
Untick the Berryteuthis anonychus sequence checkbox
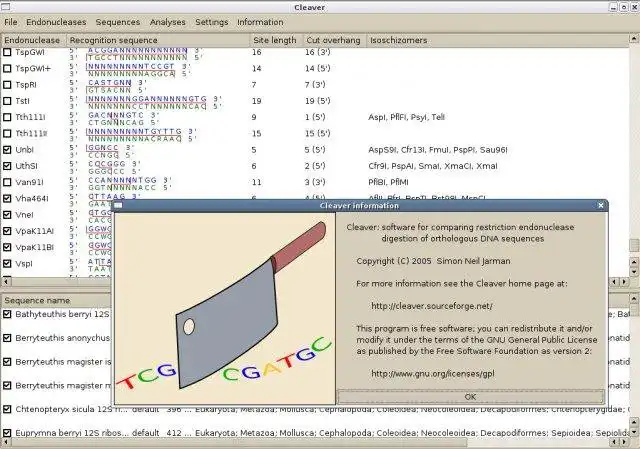(x=7, y=338)
